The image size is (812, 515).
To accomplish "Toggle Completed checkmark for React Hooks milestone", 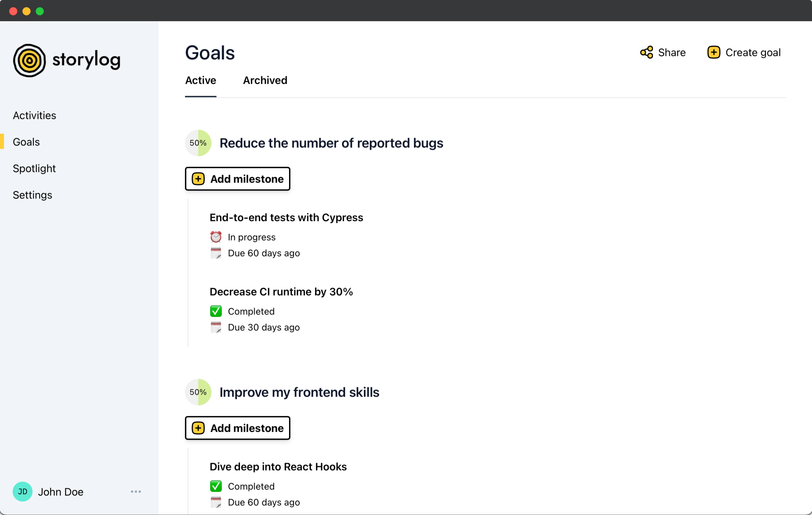I will pos(216,486).
